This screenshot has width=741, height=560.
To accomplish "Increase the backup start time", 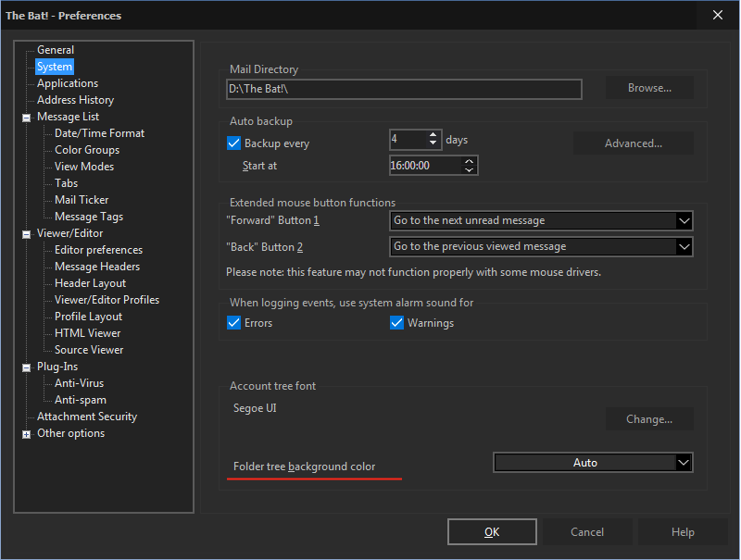I will pyautogui.click(x=469, y=161).
